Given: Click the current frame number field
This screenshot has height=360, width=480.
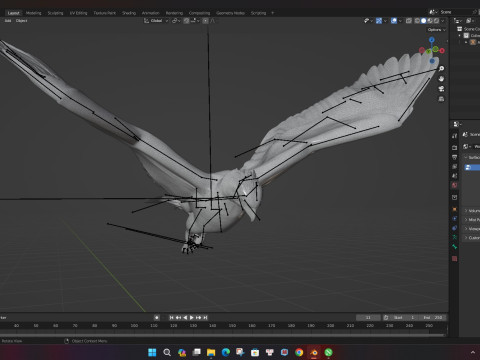Looking at the screenshot, I should click(368, 317).
